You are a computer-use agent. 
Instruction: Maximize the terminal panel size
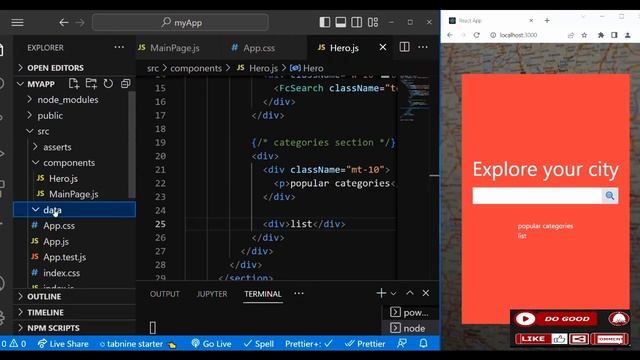tap(410, 293)
